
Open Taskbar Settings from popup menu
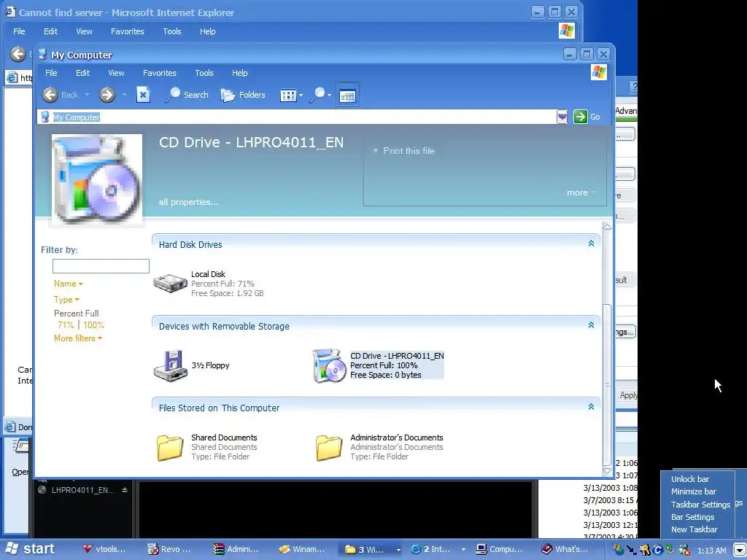[x=700, y=505]
